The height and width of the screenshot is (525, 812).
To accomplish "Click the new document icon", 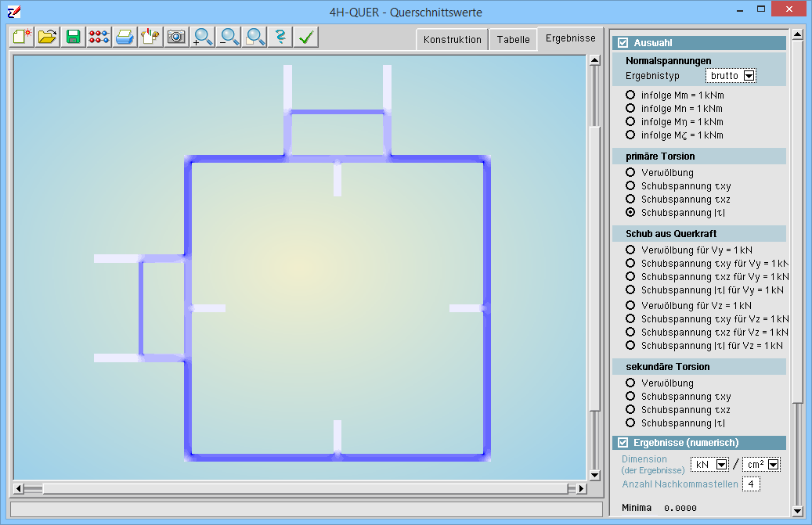I will coord(22,37).
